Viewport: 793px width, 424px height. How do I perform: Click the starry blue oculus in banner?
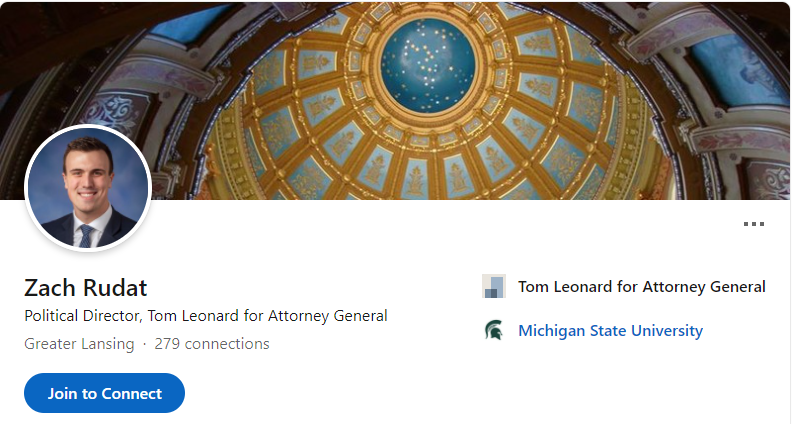pos(428,63)
